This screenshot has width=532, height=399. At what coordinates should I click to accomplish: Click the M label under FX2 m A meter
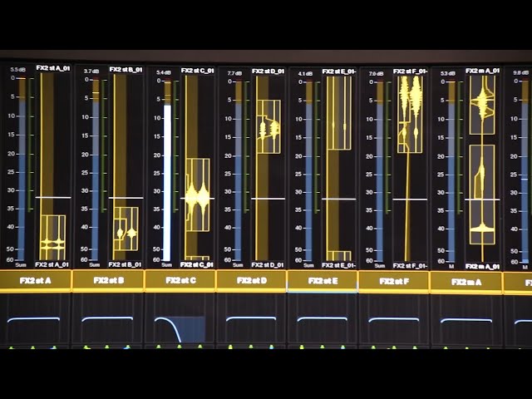pyautogui.click(x=451, y=267)
